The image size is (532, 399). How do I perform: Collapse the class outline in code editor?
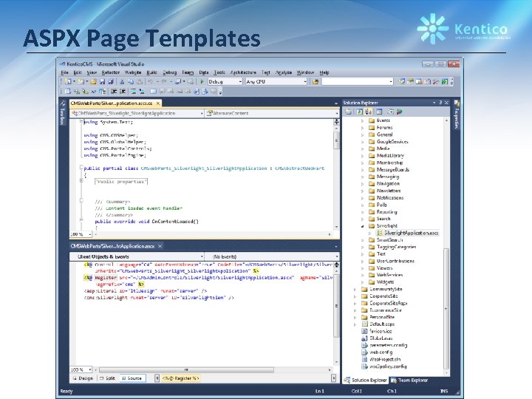click(x=81, y=167)
